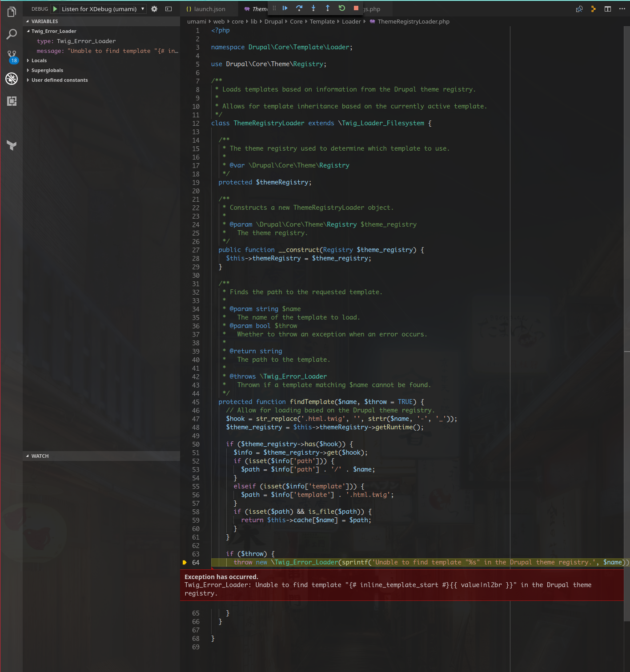Step over the current line
630x672 pixels.
pos(299,8)
